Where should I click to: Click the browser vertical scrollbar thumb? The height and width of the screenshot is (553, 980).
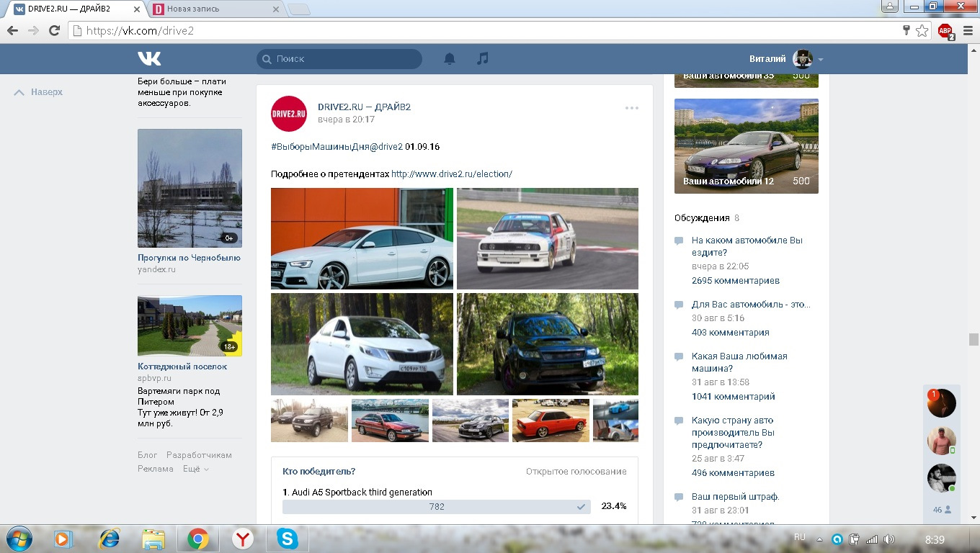(x=974, y=340)
